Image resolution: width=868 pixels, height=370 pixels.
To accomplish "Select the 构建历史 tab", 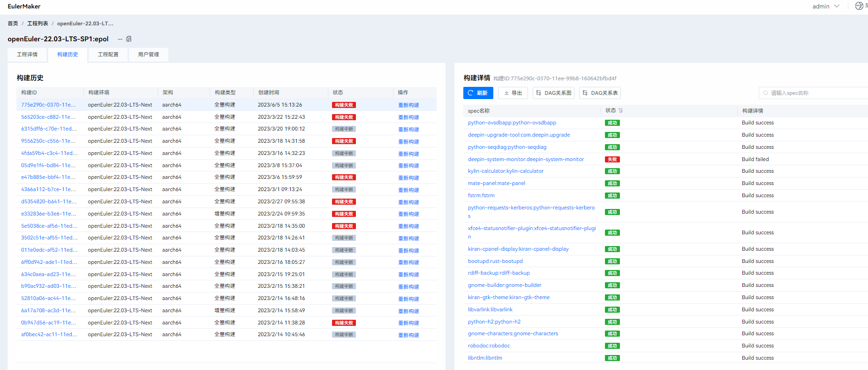I will click(x=68, y=54).
